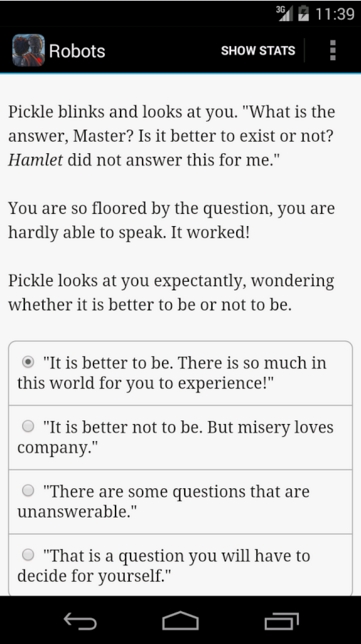Tap the Android back navigation icon

click(80, 620)
